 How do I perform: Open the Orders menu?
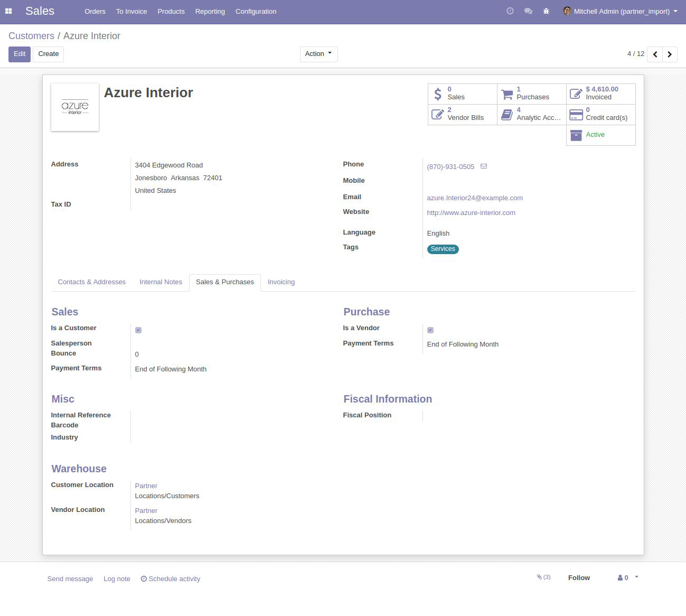[x=95, y=11]
